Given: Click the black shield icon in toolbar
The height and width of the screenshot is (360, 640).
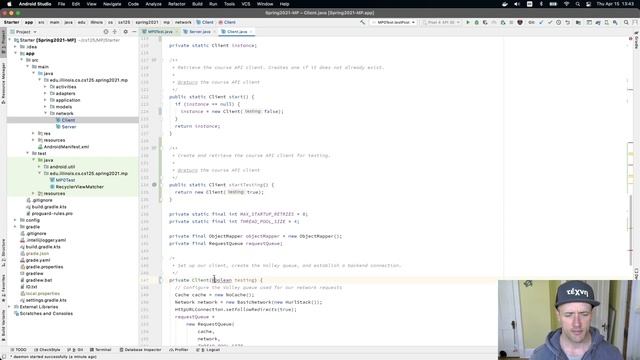Looking at the screenshot, I should (x=520, y=22).
